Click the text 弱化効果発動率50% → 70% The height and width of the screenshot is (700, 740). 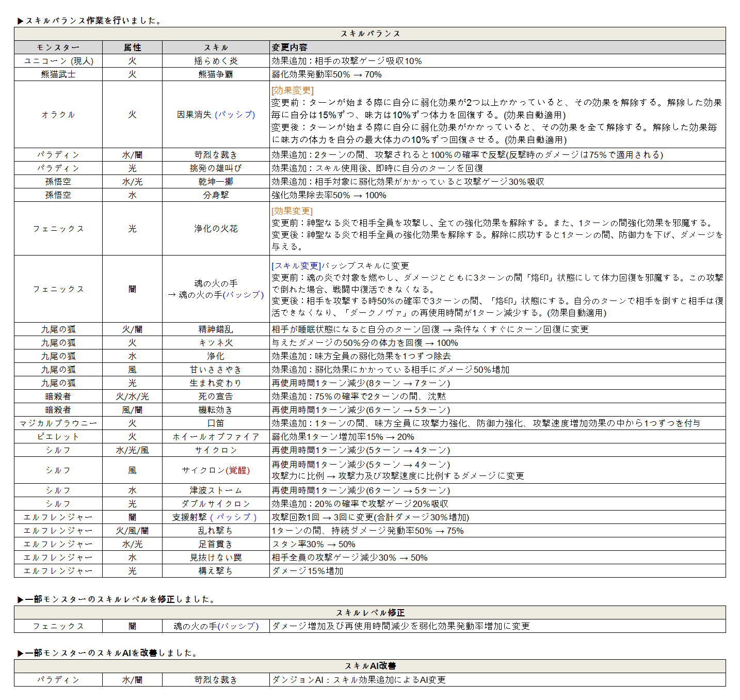327,74
